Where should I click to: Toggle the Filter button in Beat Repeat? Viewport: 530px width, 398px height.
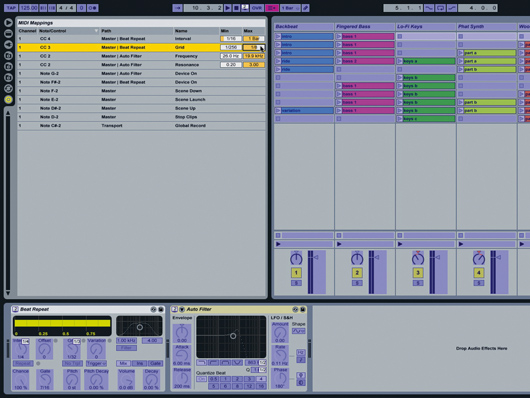click(x=126, y=348)
